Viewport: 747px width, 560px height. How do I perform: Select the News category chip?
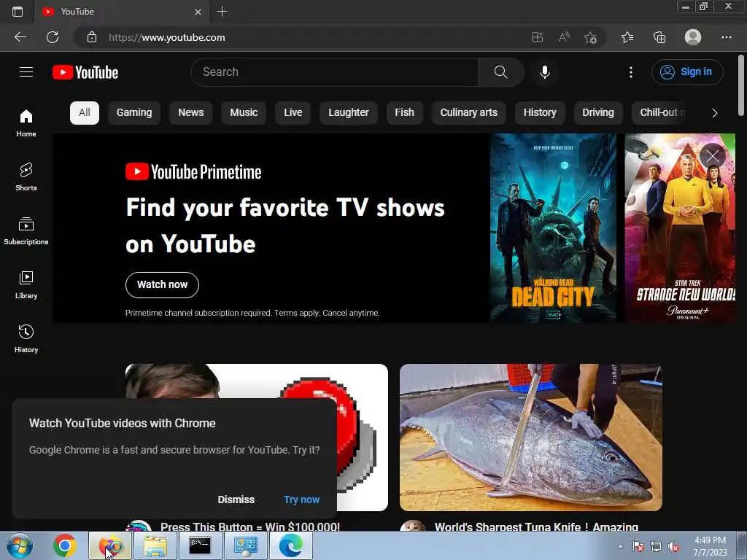[x=190, y=113]
